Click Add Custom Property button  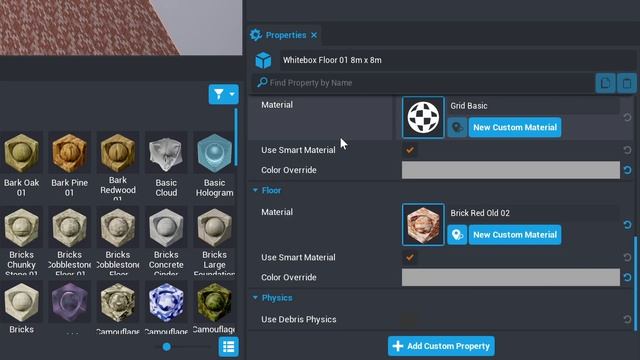tap(441, 346)
